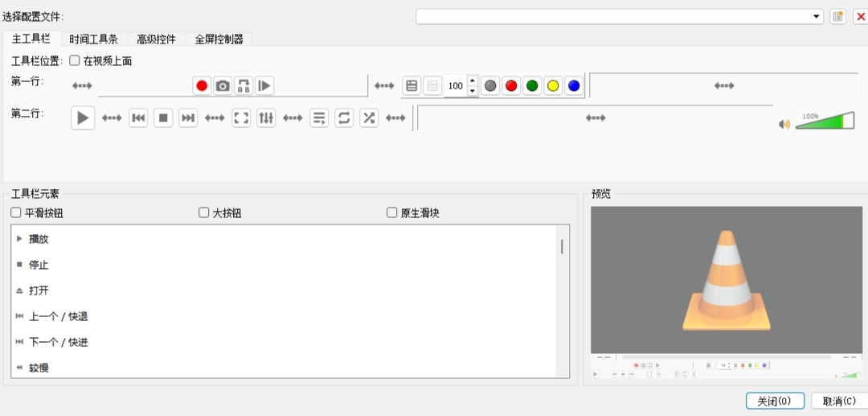Click the camera snapshot icon
868x416 pixels.
(x=223, y=86)
